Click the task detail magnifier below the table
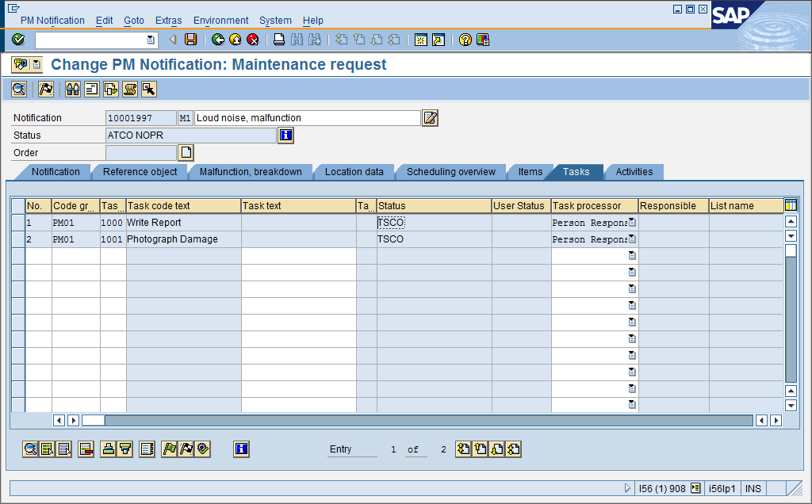Screen dimensions: 812x504 coord(31,449)
